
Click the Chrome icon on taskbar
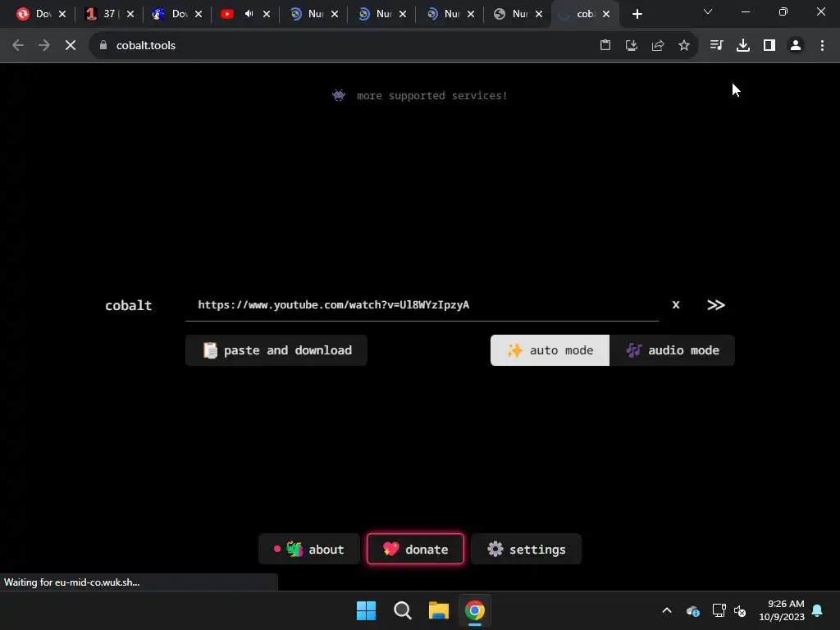click(475, 610)
